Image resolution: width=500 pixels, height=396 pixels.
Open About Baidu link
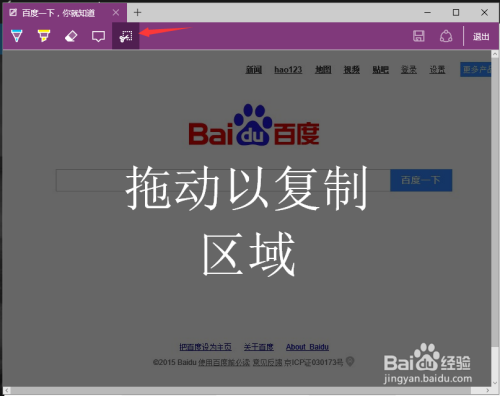click(307, 347)
